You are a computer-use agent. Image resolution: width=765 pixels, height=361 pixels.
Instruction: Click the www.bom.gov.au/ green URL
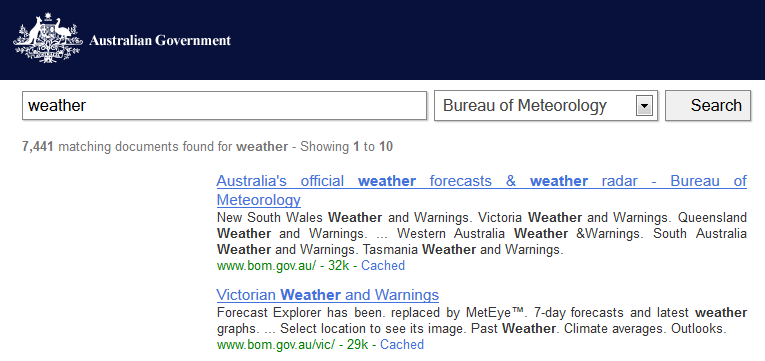(x=266, y=266)
